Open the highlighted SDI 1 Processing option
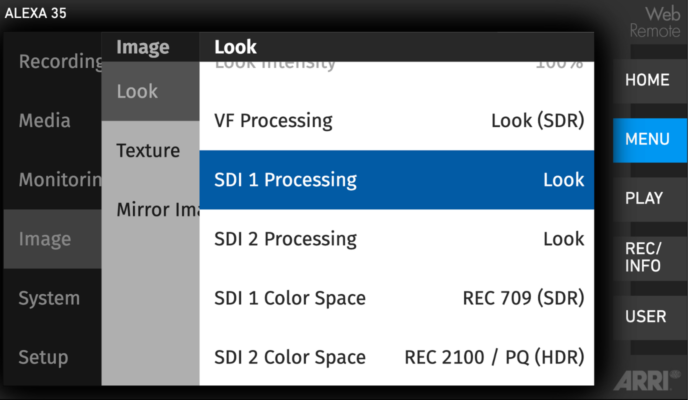 (397, 180)
